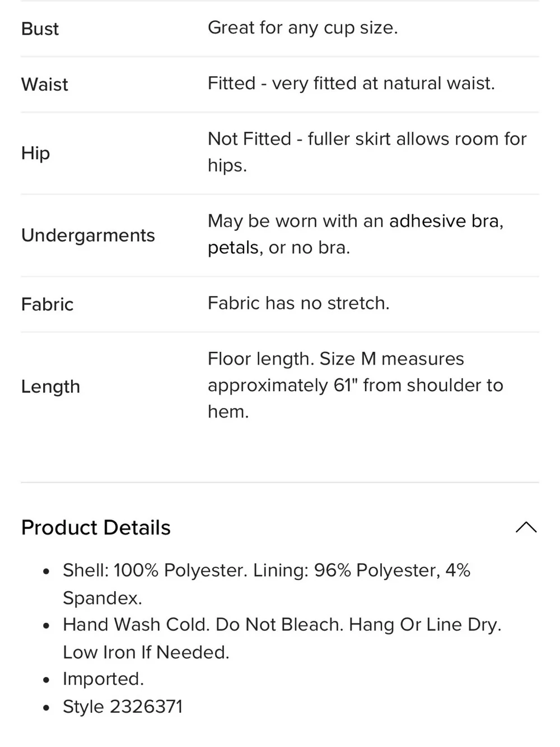Image resolution: width=560 pixels, height=747 pixels.
Task: Click the Length row label
Action: [50, 387]
